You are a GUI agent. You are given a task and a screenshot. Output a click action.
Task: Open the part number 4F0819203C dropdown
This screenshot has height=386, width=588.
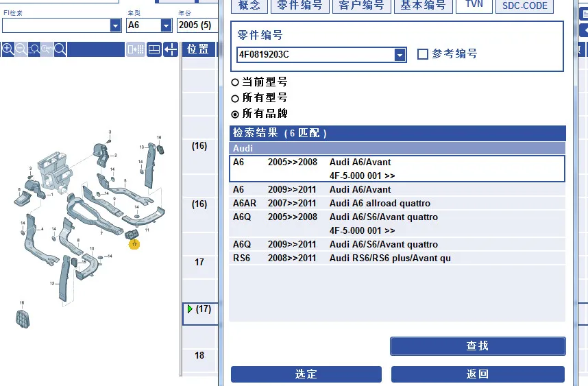(x=400, y=55)
